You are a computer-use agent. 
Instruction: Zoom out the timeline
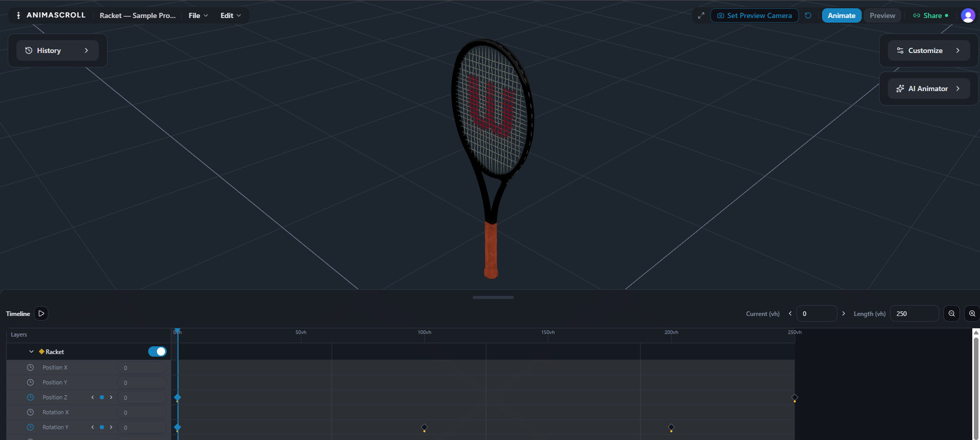[x=952, y=313]
